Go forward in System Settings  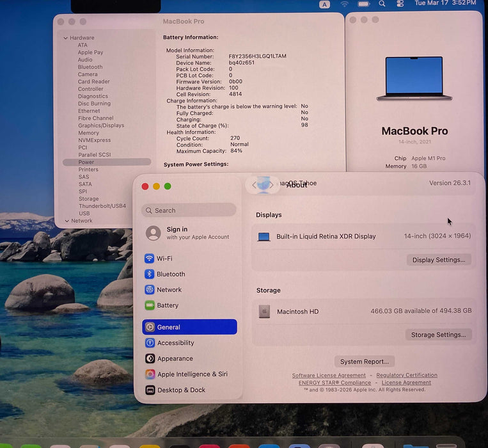click(271, 185)
